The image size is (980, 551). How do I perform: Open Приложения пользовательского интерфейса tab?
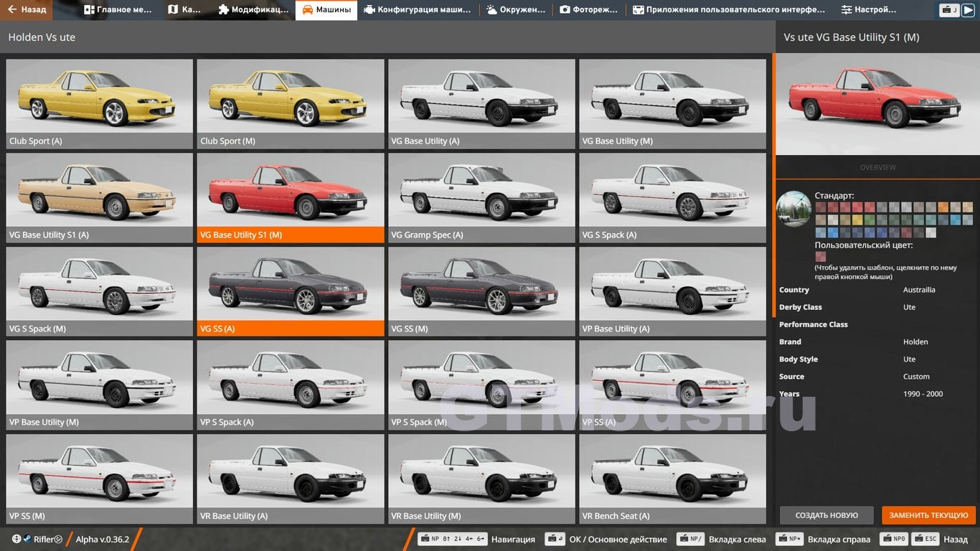click(728, 10)
